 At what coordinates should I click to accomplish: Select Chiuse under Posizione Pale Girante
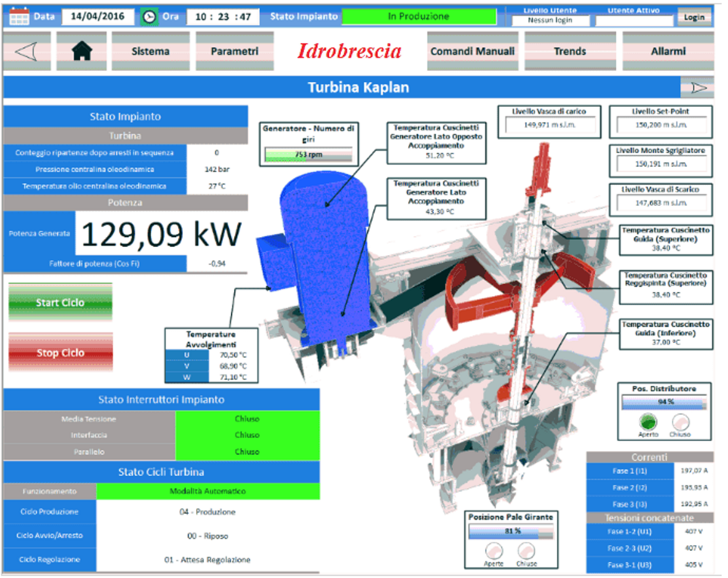tap(526, 550)
